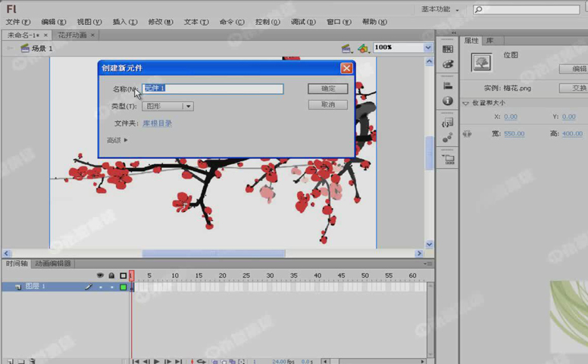This screenshot has width=588, height=364.
Task: Click the Edit Symbols icon
Action: (x=364, y=48)
